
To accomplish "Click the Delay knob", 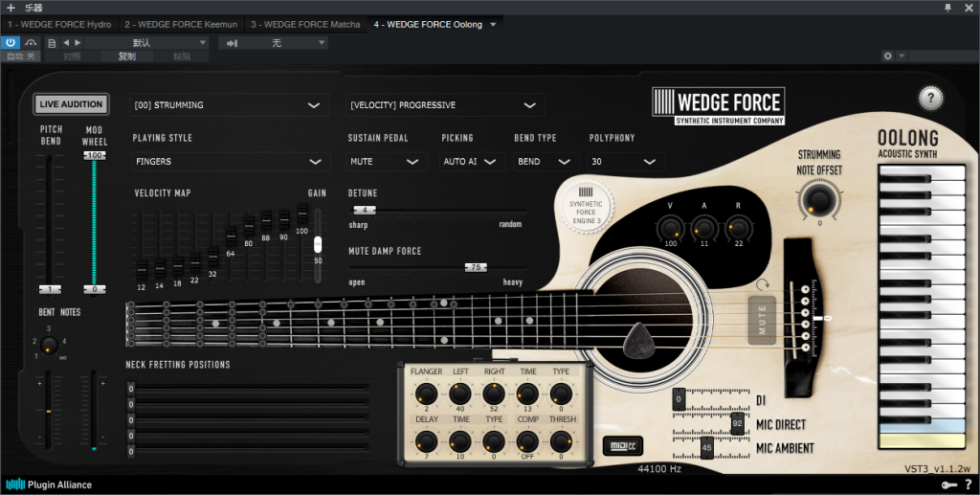I will click(426, 442).
